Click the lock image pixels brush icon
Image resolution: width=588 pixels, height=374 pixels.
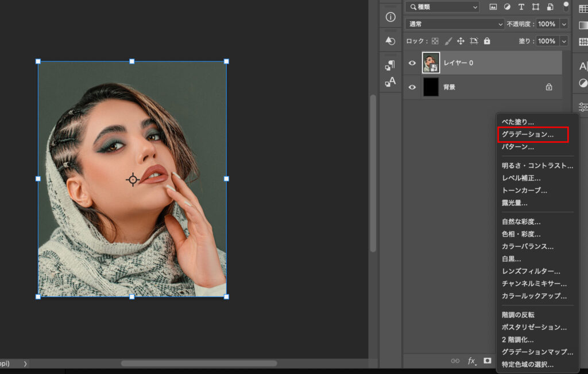[447, 41]
